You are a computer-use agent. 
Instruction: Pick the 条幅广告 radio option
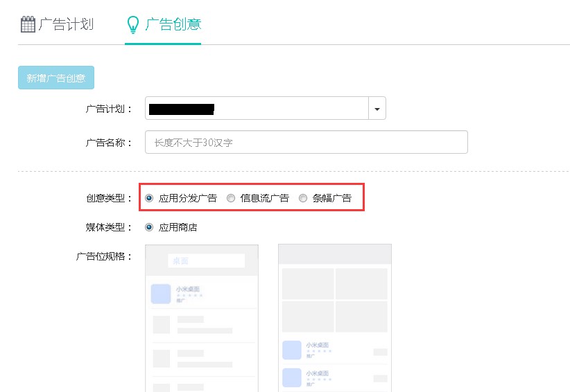[302, 198]
